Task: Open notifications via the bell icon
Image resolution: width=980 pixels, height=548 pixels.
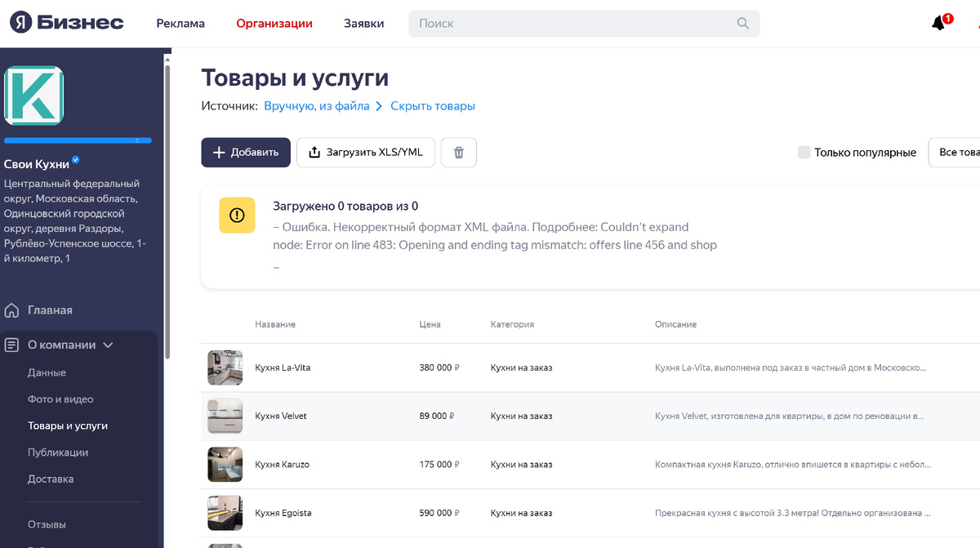Action: [x=938, y=23]
